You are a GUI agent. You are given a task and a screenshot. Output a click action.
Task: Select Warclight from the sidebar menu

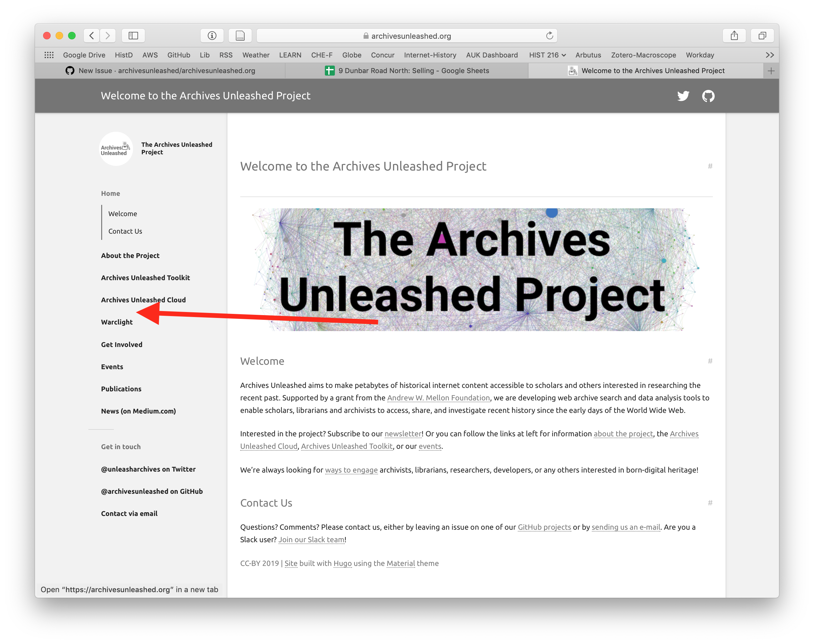[x=116, y=322]
